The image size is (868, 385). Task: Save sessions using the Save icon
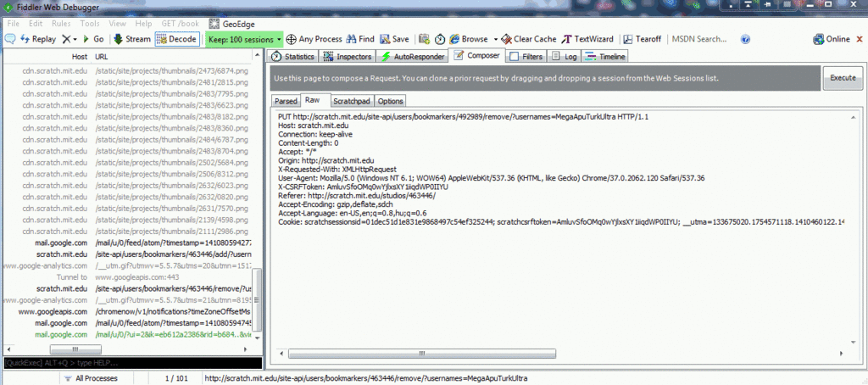pyautogui.click(x=394, y=39)
